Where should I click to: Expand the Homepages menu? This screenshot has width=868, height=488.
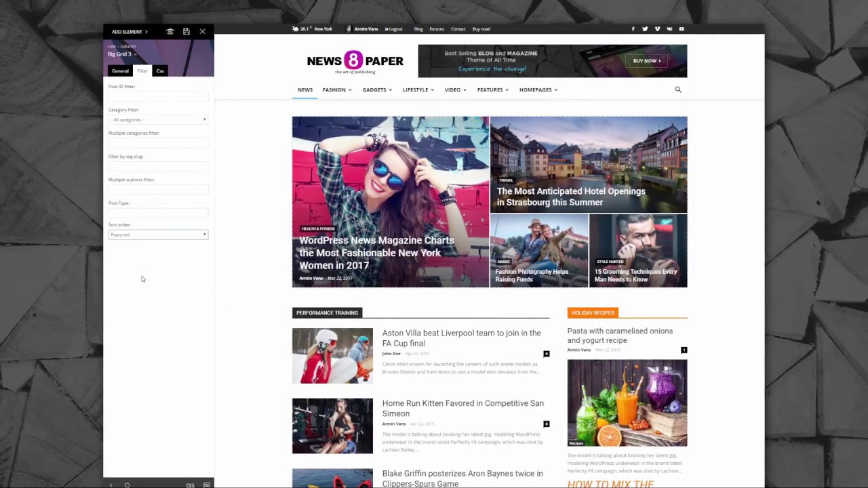point(538,90)
